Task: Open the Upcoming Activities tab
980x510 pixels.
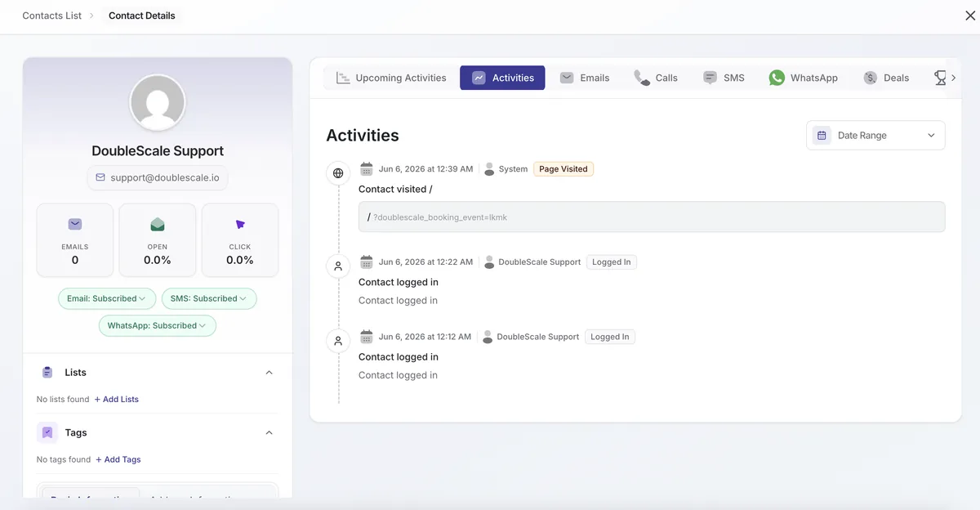Action: point(391,78)
